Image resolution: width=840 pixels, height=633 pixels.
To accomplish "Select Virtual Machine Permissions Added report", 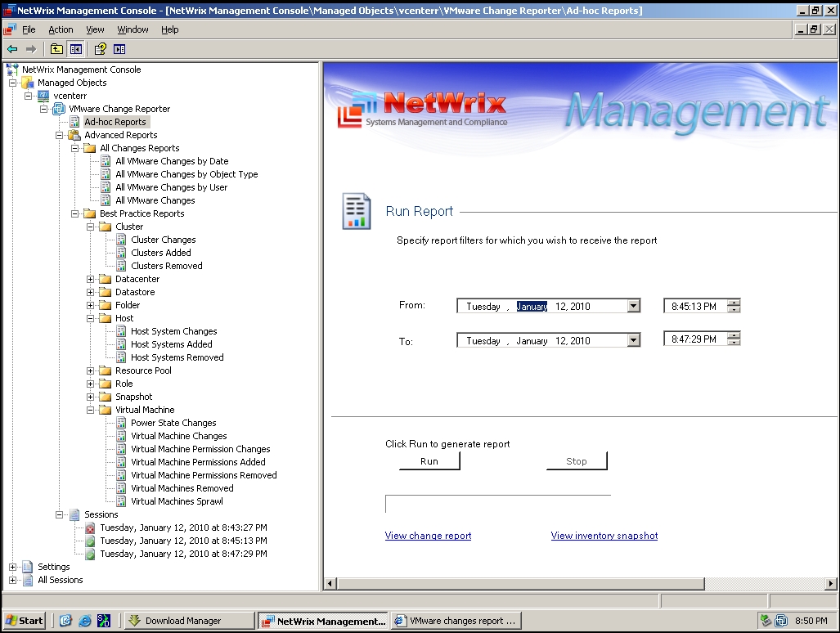I will (x=198, y=462).
